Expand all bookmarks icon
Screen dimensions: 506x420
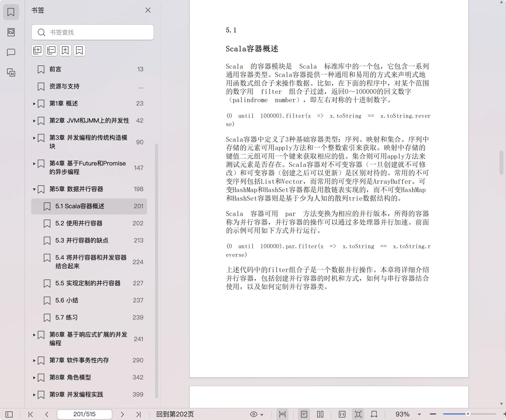37,50
